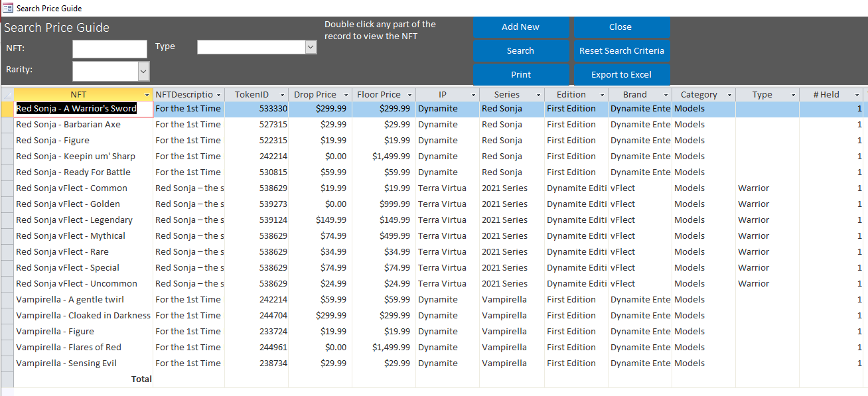Open the TokenID column filter arrow
This screenshot has height=396, width=868.
pos(282,95)
